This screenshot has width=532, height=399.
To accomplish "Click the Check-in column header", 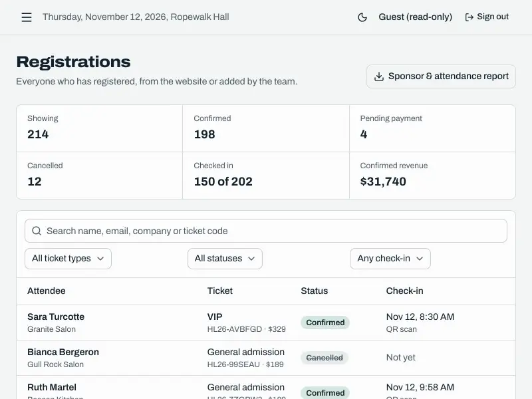I will coord(404,291).
